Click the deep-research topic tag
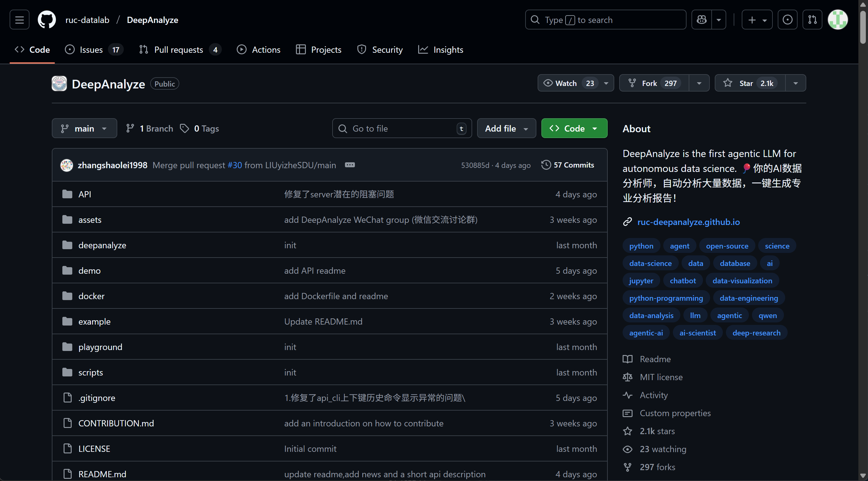868x481 pixels. (x=756, y=333)
